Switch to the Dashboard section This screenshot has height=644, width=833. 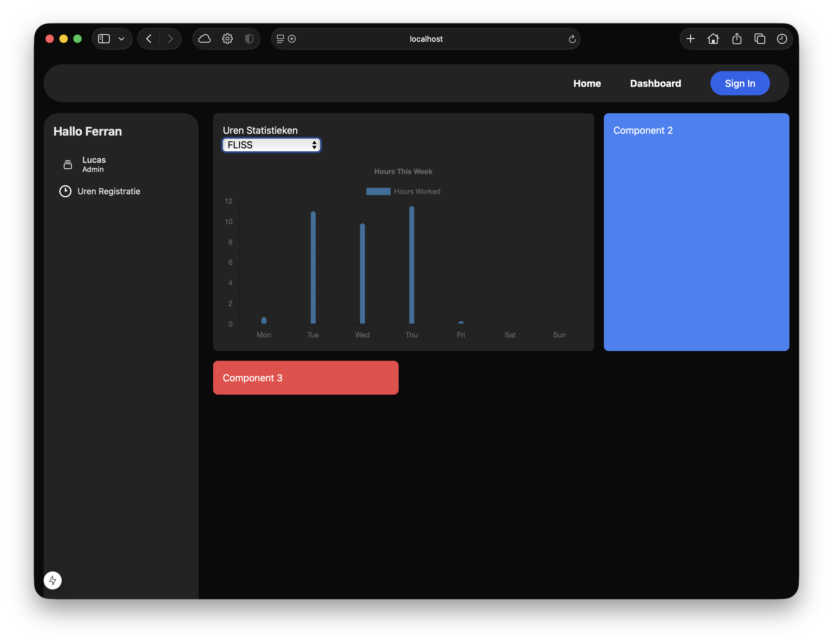point(655,83)
